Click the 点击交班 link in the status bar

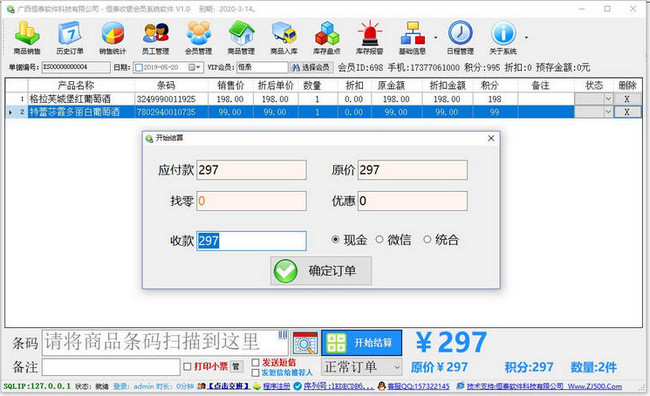[228, 386]
